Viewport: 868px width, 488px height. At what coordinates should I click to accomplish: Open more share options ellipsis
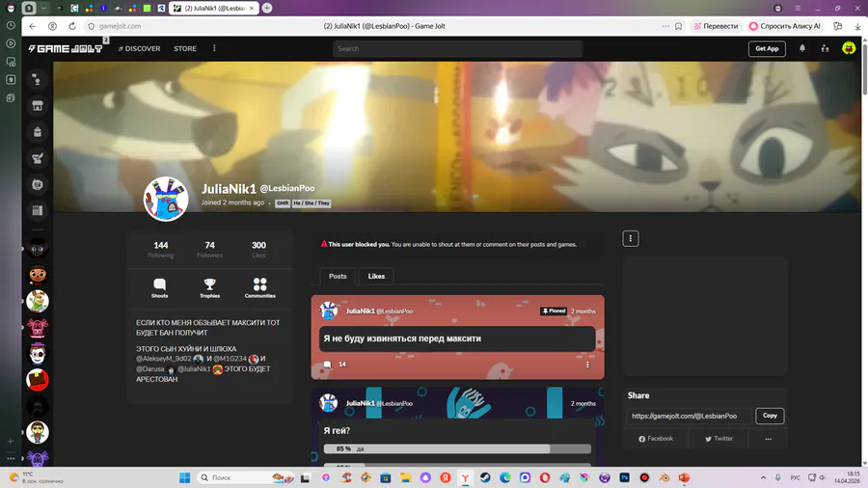768,439
